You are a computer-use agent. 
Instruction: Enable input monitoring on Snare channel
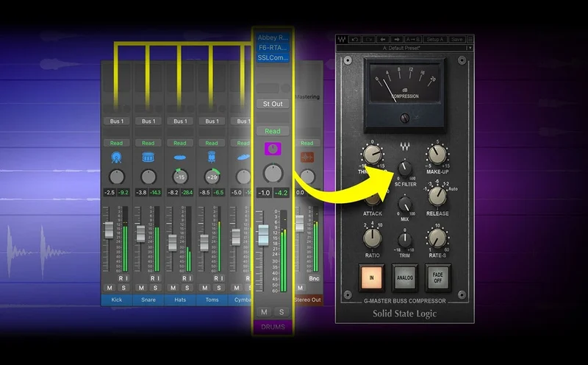[x=159, y=278]
